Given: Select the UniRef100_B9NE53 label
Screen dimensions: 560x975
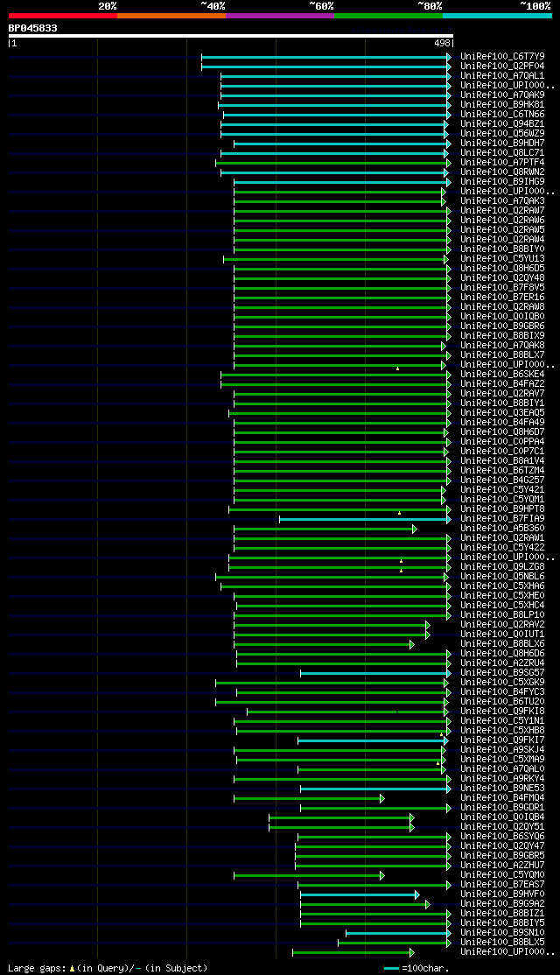Looking at the screenshot, I should pyautogui.click(x=503, y=789).
